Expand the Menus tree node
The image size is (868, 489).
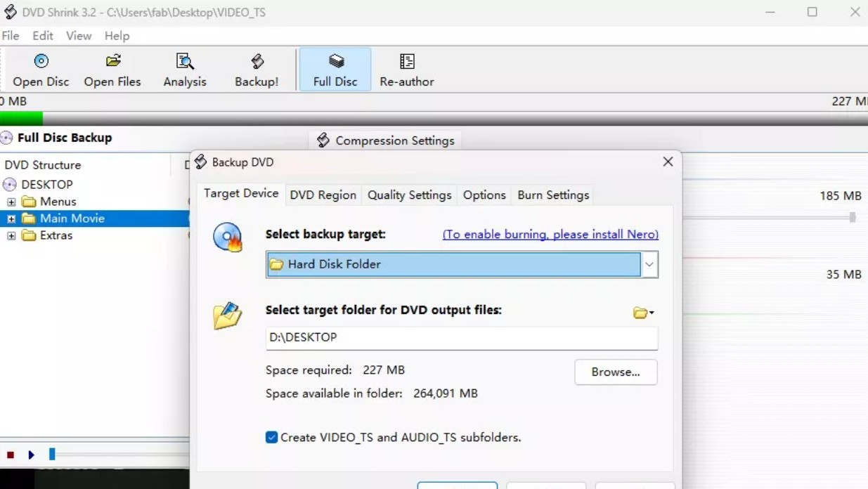tap(11, 202)
